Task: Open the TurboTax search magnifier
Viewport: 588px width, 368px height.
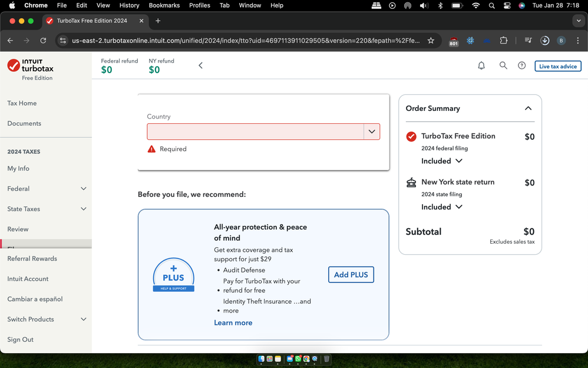Action: [503, 65]
